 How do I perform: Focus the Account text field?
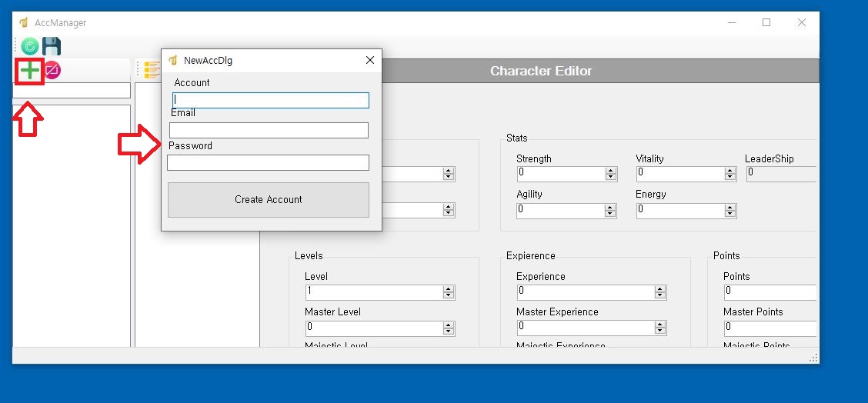(271, 100)
